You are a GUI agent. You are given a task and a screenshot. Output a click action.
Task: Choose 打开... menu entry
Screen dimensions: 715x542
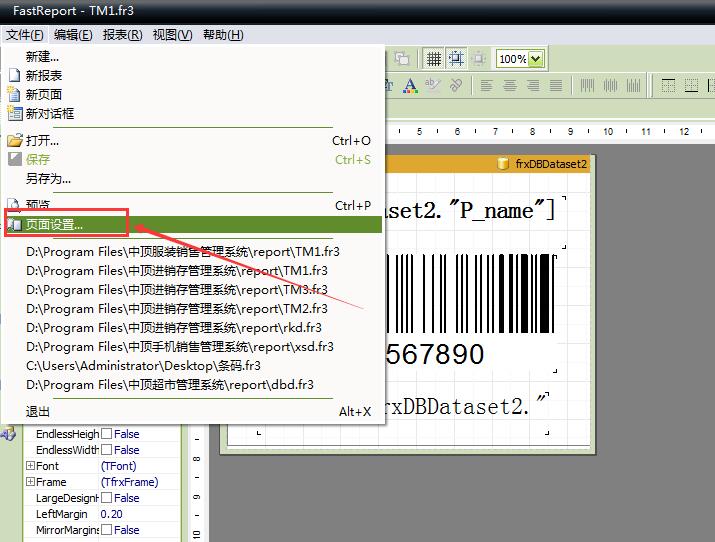[x=193, y=140]
